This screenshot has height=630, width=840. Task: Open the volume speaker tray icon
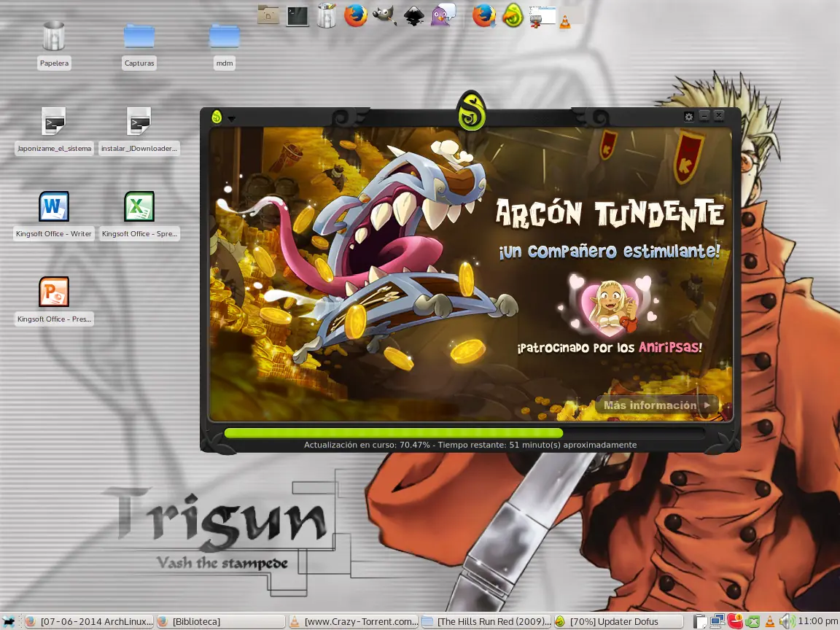787,621
